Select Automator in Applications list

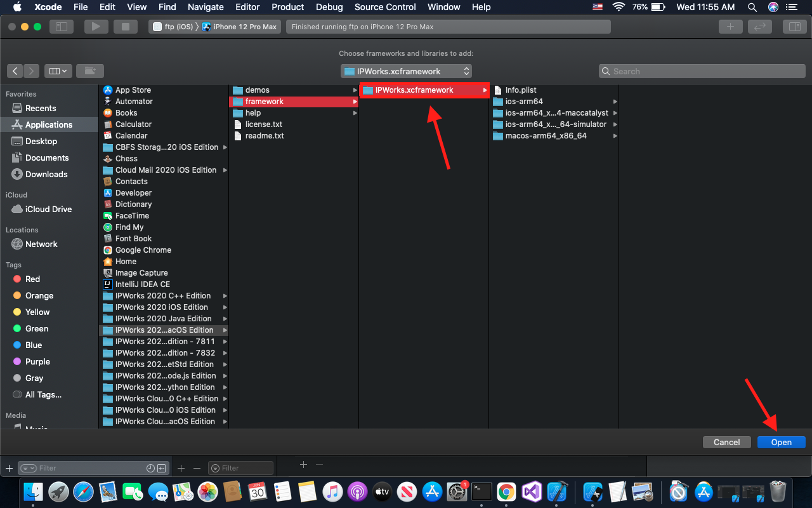point(164,102)
